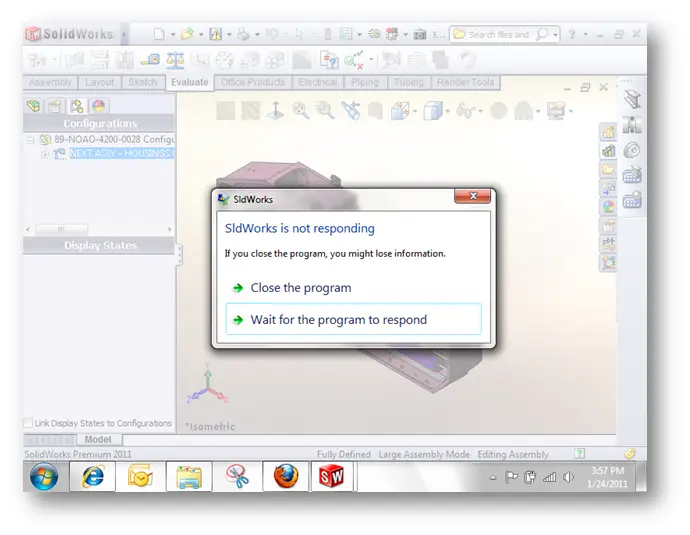Select the Evaluate tab

coord(190,82)
